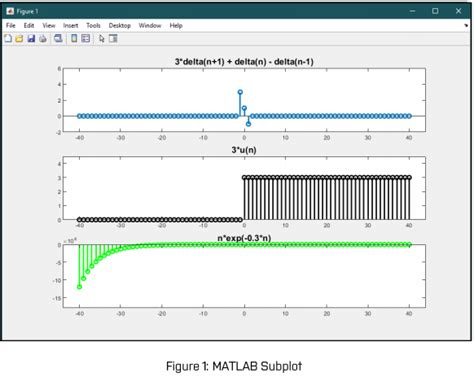Open the Help menu

pos(176,25)
